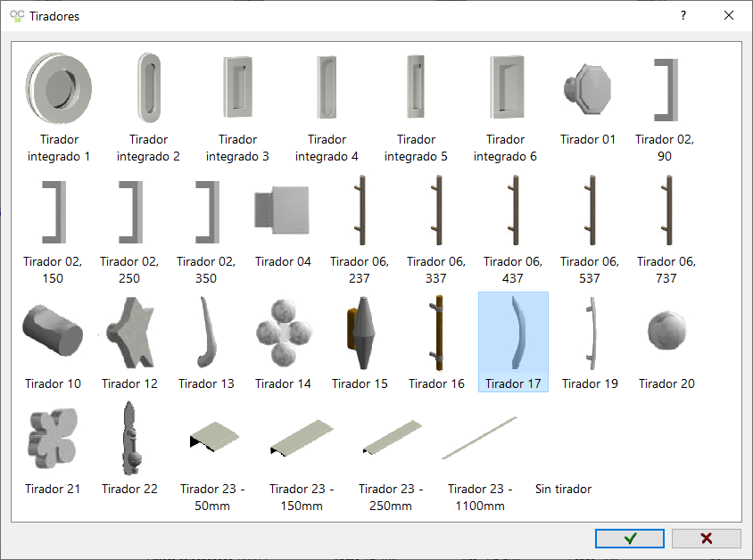Select the Tirador 02, 150 handle
This screenshot has height=560, width=753.
53,229
